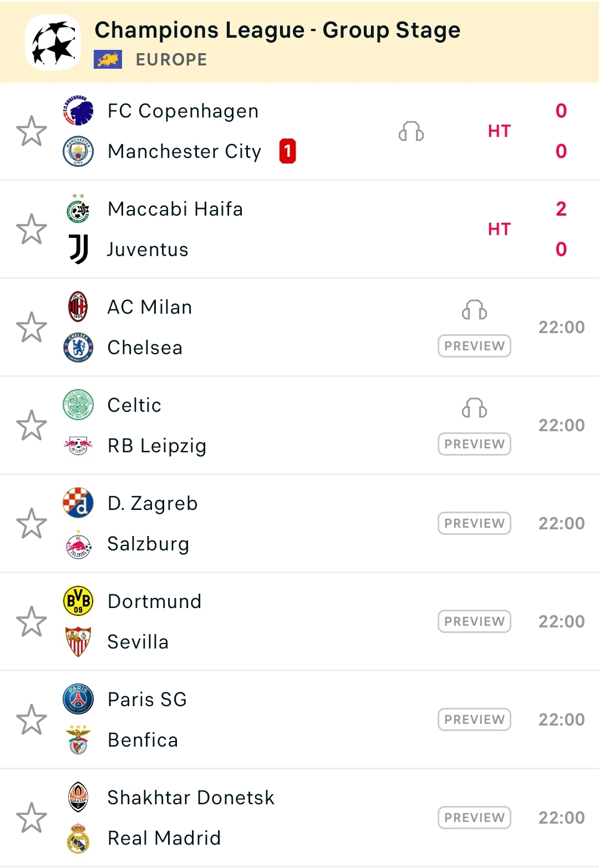599x868 pixels.
Task: Open PREVIEW for AC Milan vs Chelsea
Action: (x=474, y=346)
